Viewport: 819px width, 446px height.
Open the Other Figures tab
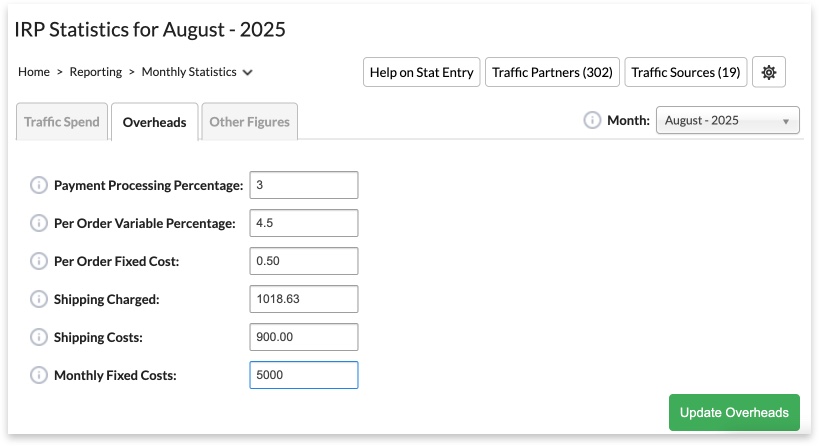249,122
